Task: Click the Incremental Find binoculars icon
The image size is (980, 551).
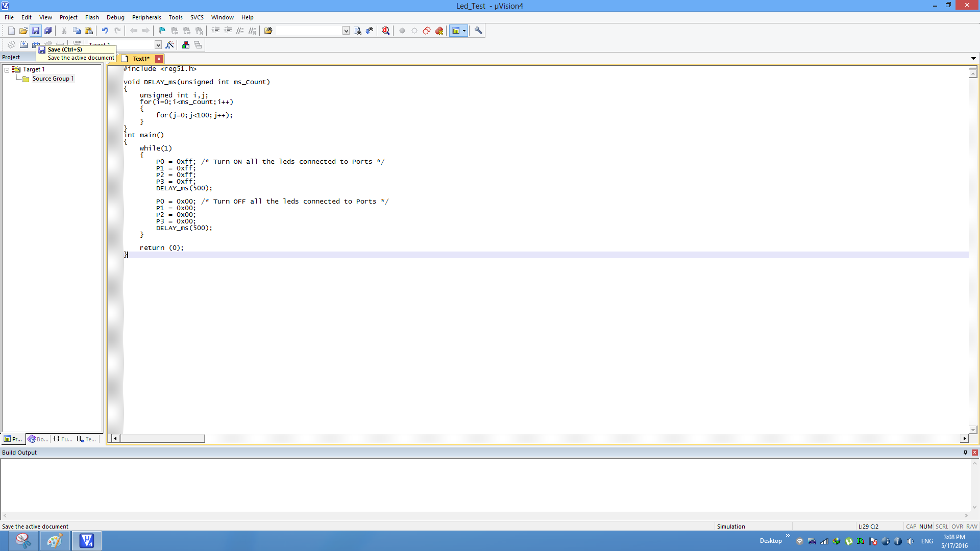Action: click(370, 31)
